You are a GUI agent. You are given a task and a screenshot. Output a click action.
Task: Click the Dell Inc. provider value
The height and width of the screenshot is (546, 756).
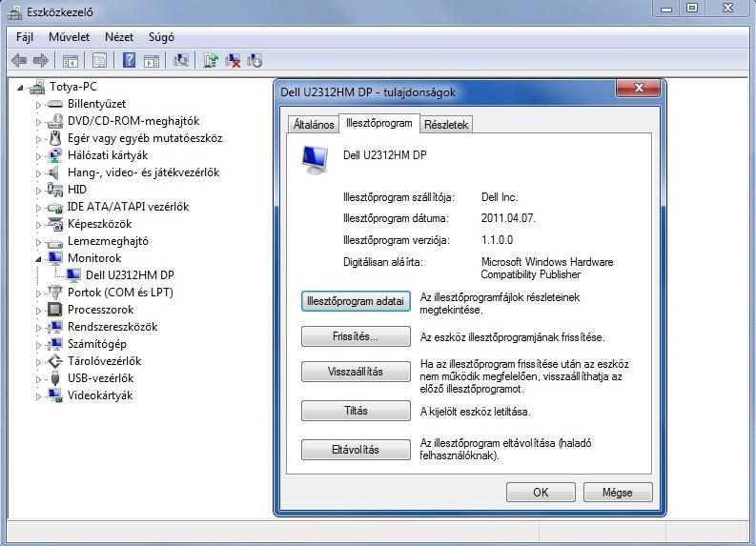(500, 197)
